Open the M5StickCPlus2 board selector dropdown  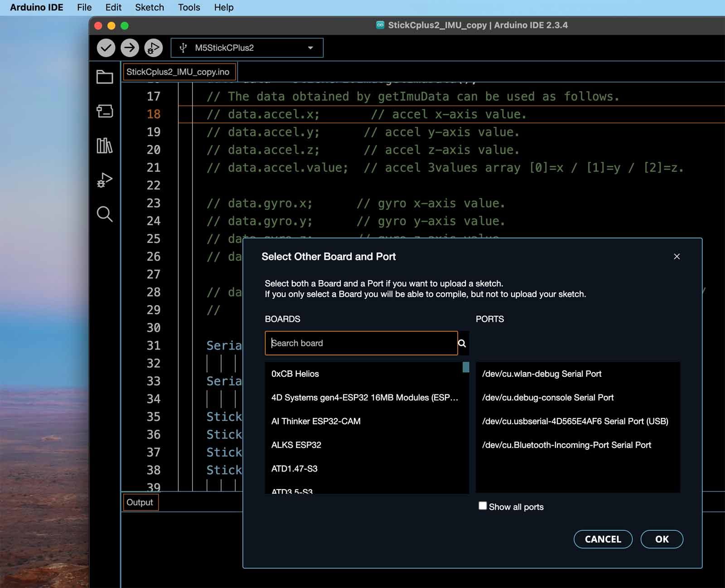pos(247,48)
